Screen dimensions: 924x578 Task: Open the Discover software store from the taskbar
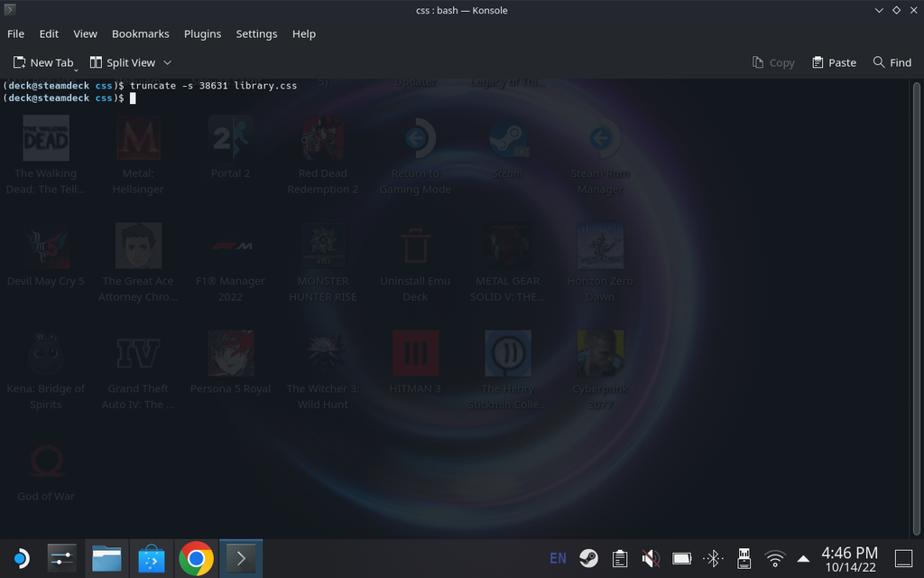coord(151,558)
